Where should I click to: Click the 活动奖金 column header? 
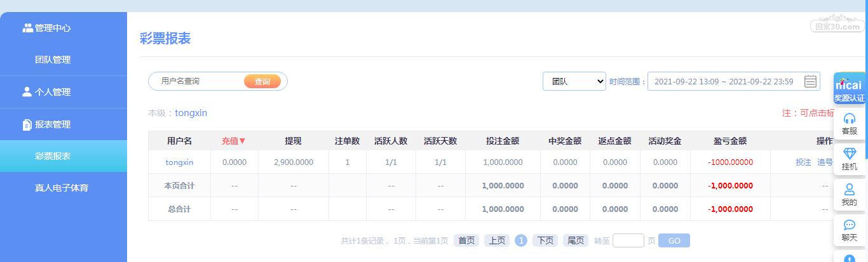(665, 141)
